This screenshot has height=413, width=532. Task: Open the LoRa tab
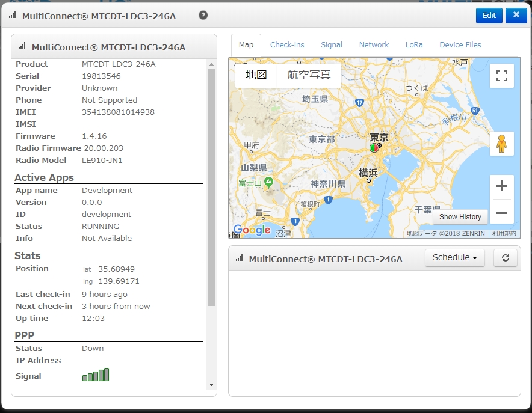414,45
